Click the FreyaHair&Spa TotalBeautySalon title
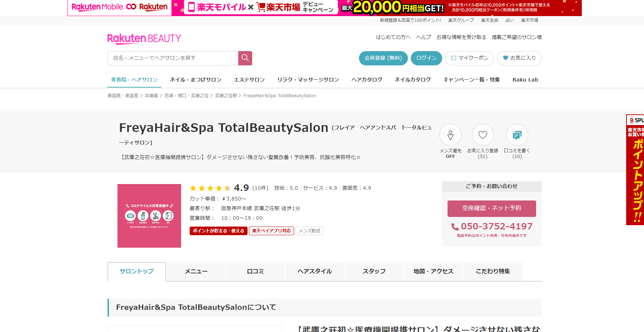644x332 pixels. pyautogui.click(x=224, y=128)
